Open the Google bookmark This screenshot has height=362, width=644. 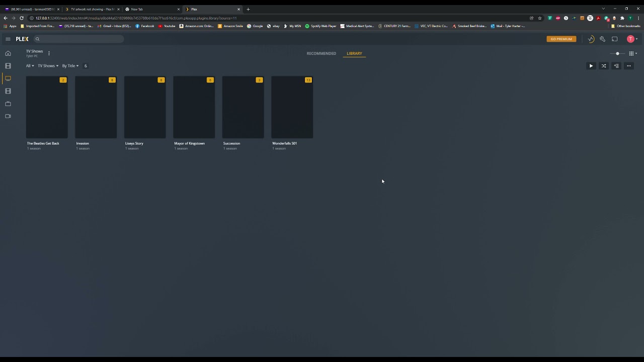click(255, 26)
